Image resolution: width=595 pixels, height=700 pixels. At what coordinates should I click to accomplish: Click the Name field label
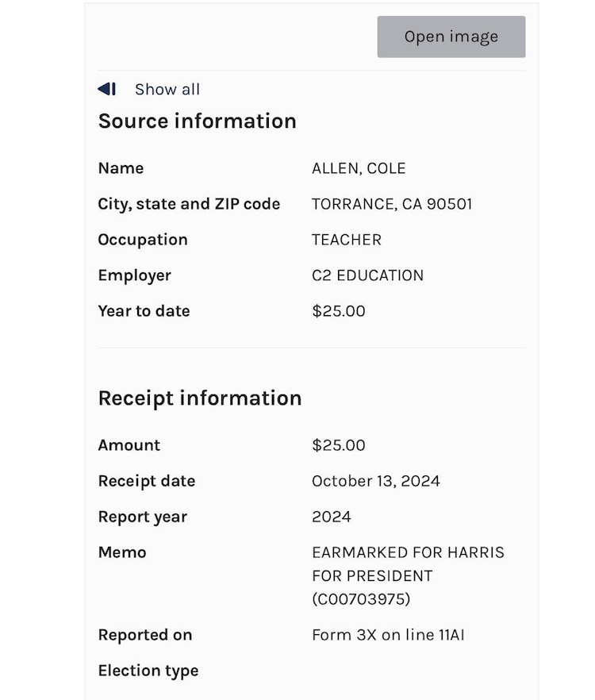click(x=121, y=168)
